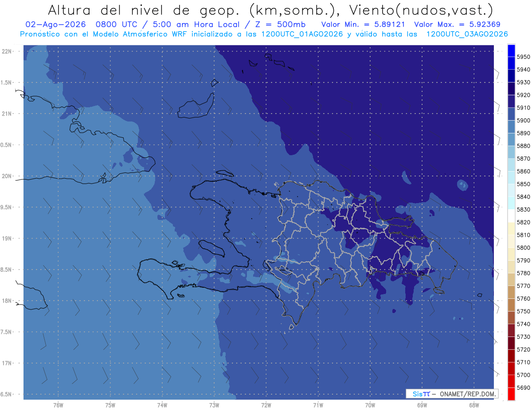Click the color bar value '5750'
Viewport: 532px width, 411px height.
pos(523,311)
